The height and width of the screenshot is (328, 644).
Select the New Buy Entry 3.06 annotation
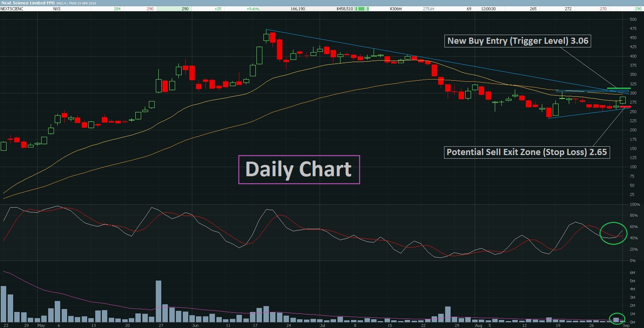pyautogui.click(x=518, y=41)
